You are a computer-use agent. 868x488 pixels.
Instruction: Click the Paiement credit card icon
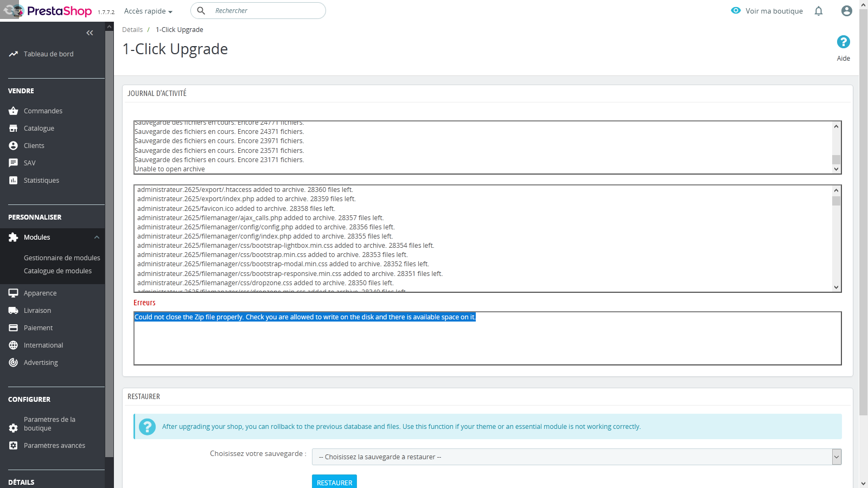pyautogui.click(x=14, y=328)
